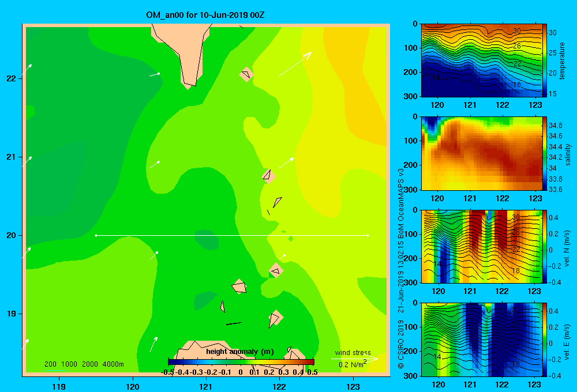Click the 1000 depth contour legend entry
This screenshot has height=392, width=577.
[x=69, y=364]
